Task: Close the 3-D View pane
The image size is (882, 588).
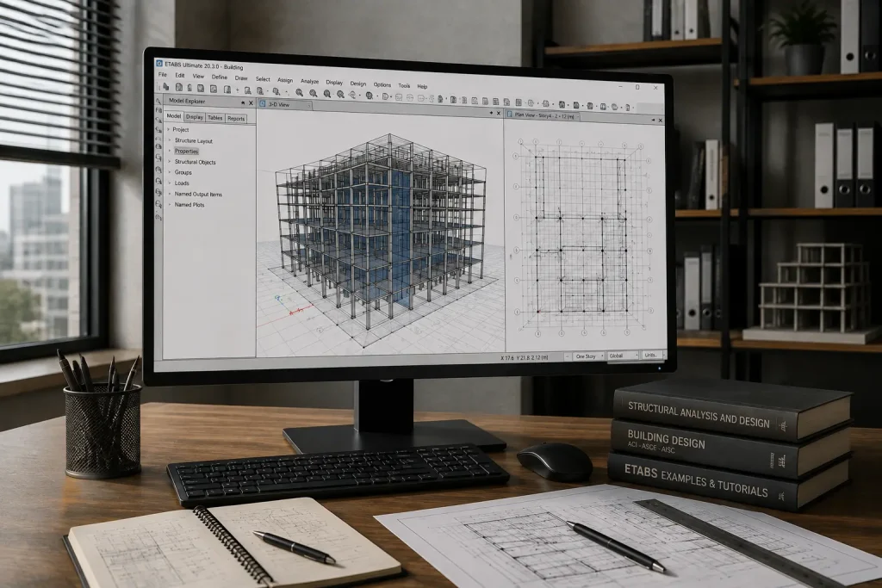Action: click(499, 113)
